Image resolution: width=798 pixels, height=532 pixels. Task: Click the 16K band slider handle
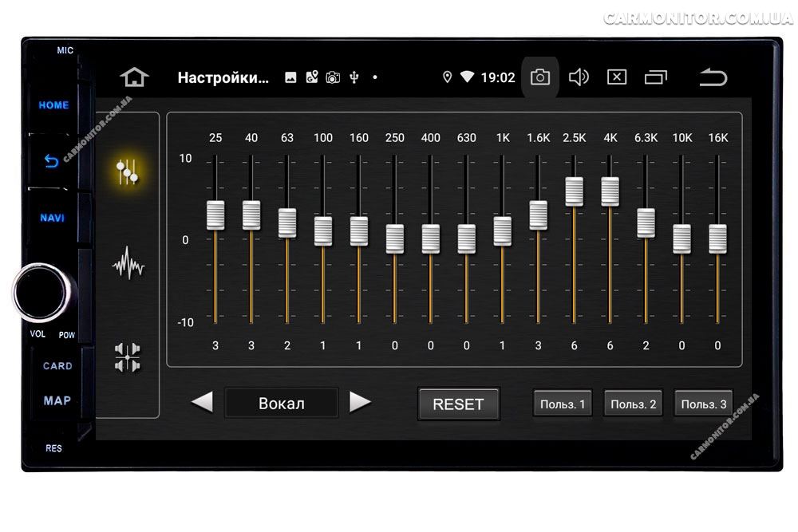click(x=717, y=238)
